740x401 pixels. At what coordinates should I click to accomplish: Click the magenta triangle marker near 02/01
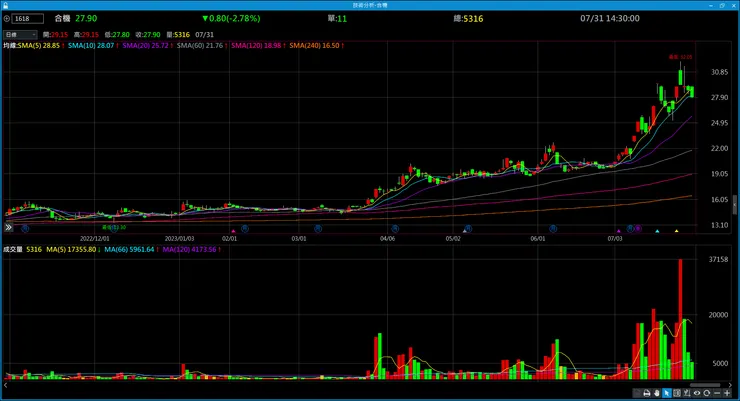(x=233, y=231)
